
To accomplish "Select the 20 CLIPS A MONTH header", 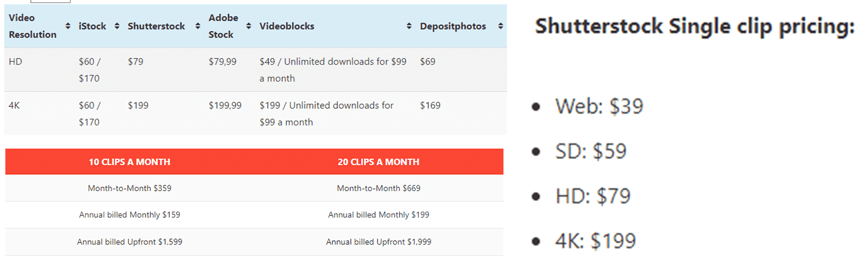I will coord(378,162).
